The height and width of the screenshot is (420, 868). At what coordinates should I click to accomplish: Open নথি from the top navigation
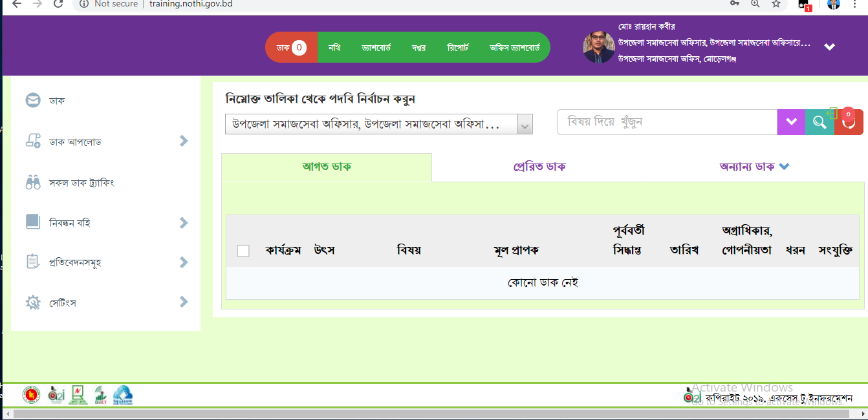coord(334,48)
